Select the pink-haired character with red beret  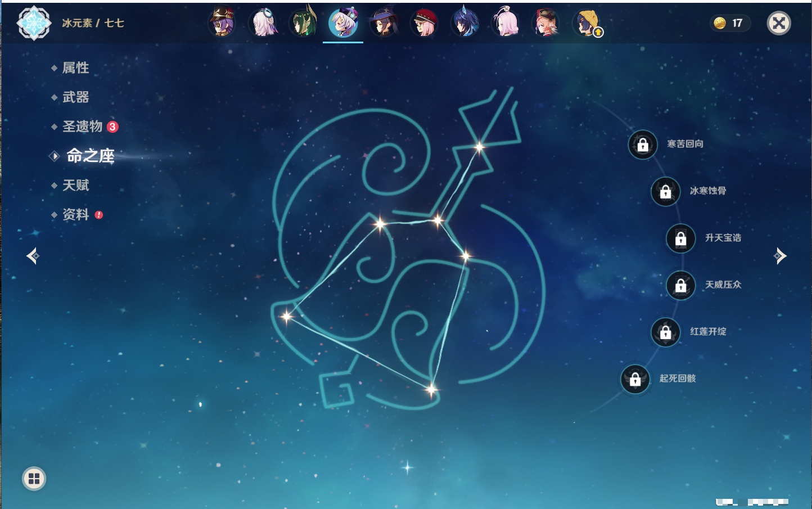pos(425,23)
